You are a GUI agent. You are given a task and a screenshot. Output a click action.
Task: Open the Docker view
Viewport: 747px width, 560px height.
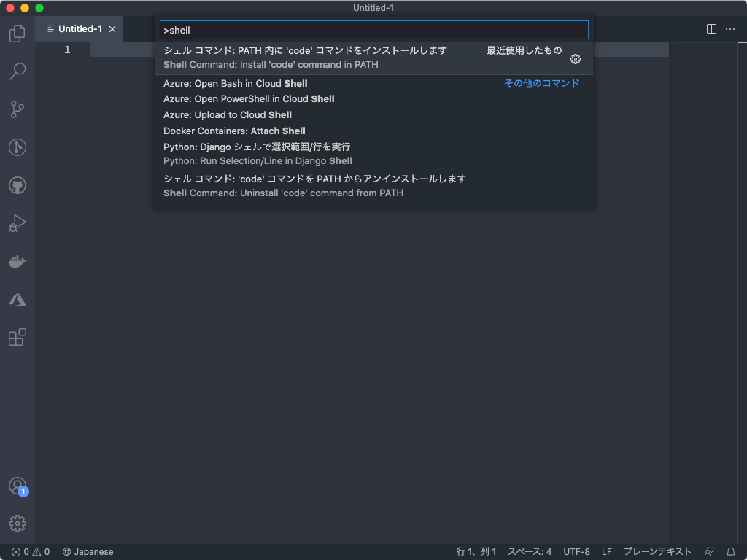point(17,261)
